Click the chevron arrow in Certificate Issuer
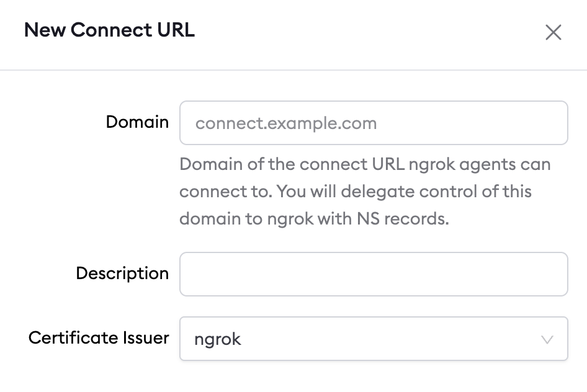587x392 pixels. click(547, 340)
